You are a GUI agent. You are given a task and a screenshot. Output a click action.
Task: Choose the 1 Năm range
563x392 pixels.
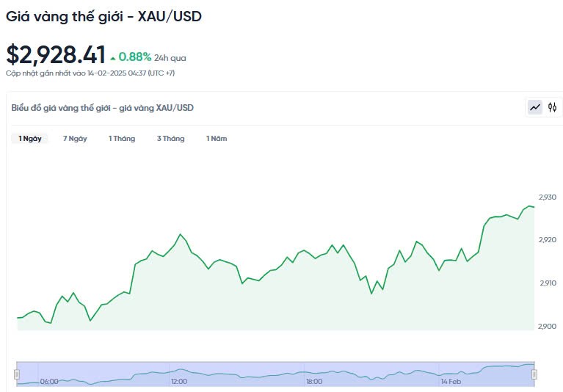(217, 139)
